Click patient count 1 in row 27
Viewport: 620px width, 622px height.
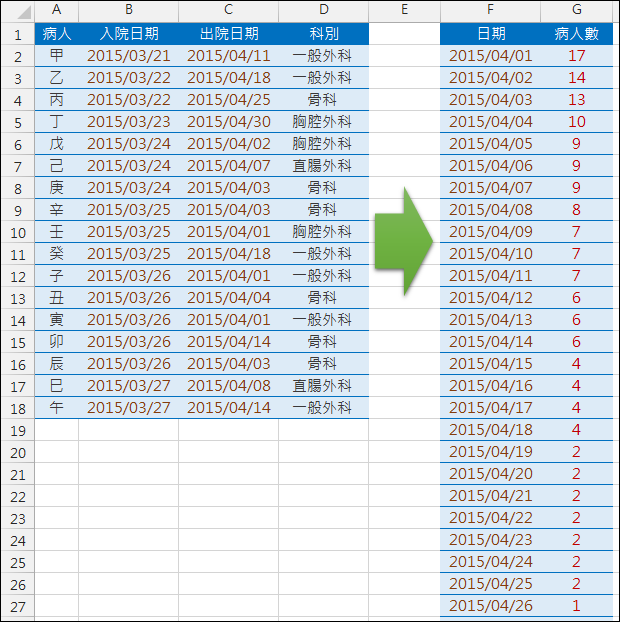point(576,606)
